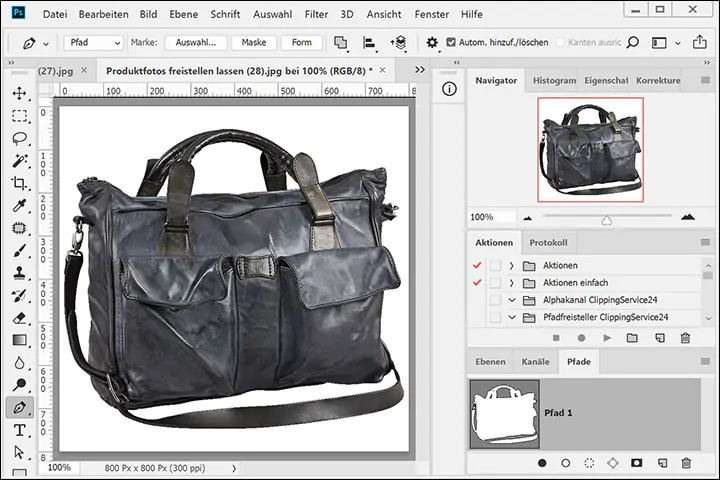Image resolution: width=720 pixels, height=480 pixels.
Task: Toggle Autom. hinzuf./löschen checkbox
Action: click(451, 43)
